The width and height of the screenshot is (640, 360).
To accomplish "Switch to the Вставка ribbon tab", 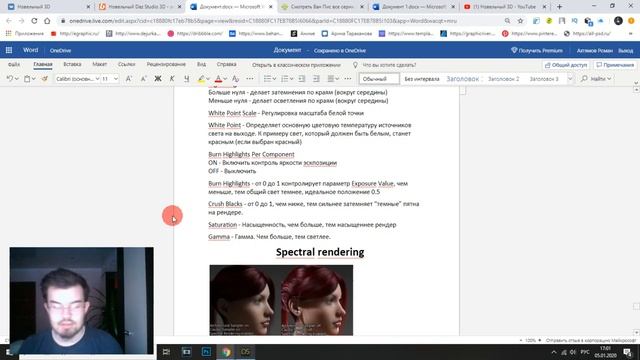I will coord(72,64).
